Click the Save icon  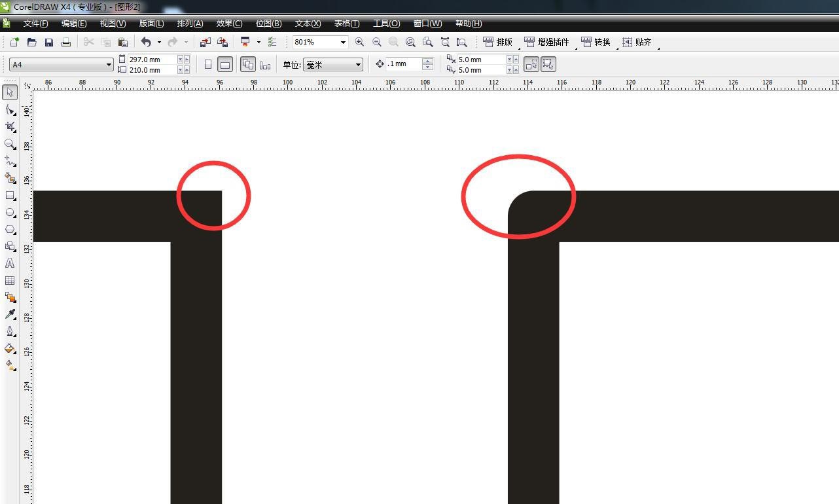tap(49, 42)
